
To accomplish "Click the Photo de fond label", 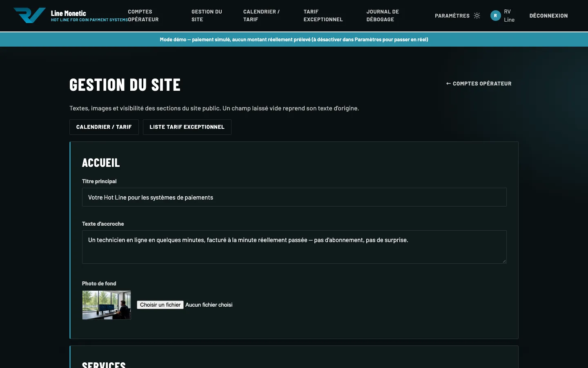I will pos(99,283).
